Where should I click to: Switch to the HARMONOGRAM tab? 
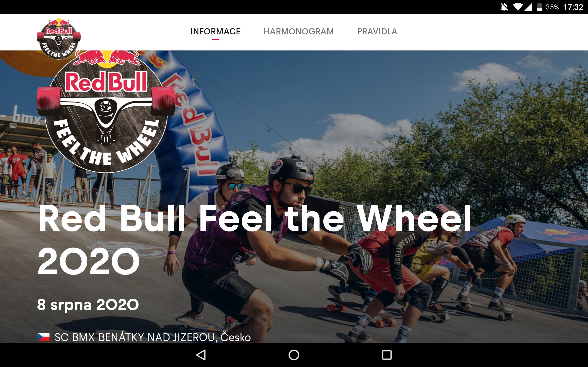pyautogui.click(x=299, y=32)
